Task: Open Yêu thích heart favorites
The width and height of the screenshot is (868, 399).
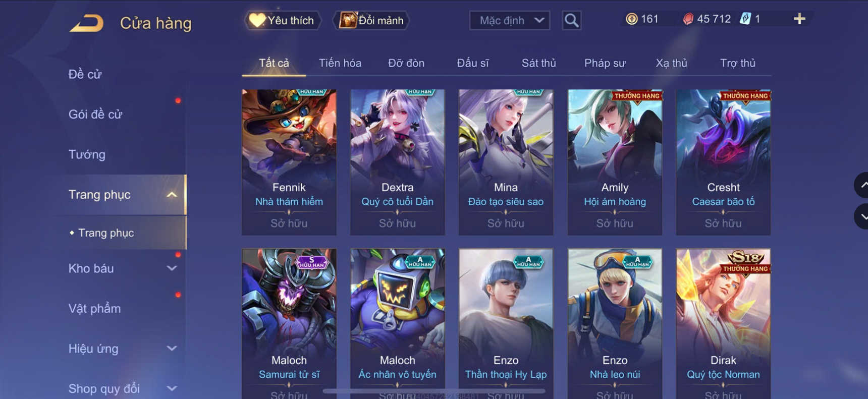Action: coord(283,20)
